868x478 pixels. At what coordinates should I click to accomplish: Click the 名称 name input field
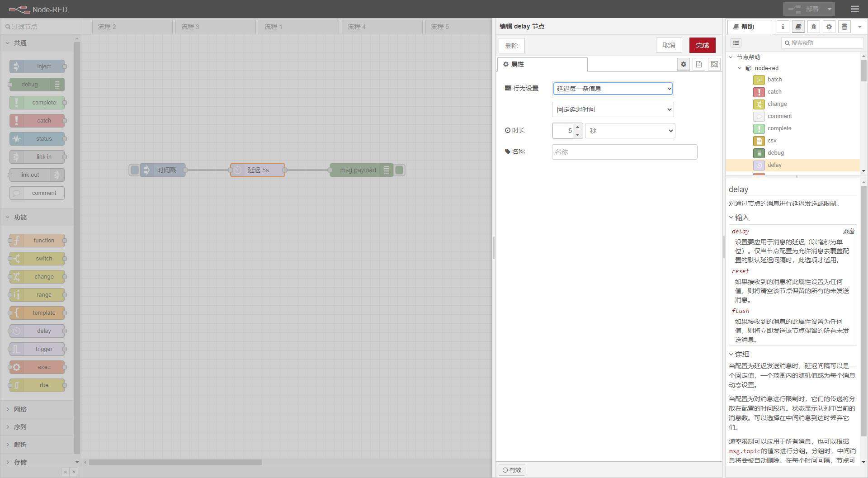tap(625, 152)
